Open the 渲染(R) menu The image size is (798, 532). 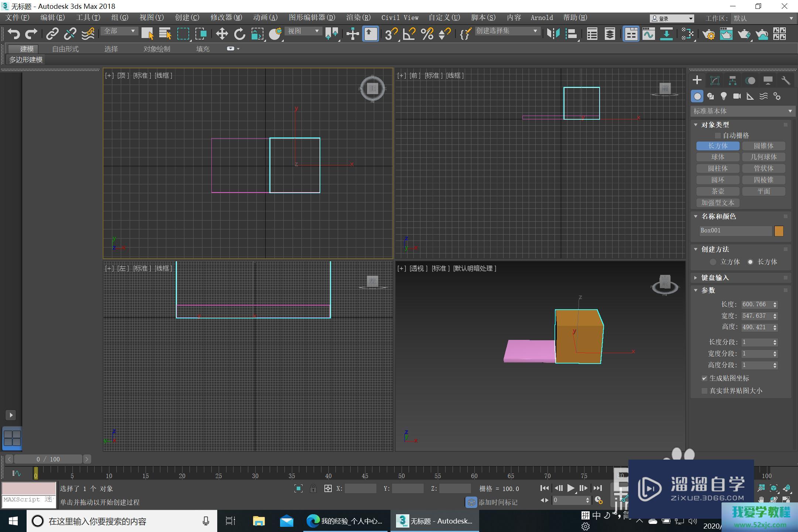tap(358, 18)
